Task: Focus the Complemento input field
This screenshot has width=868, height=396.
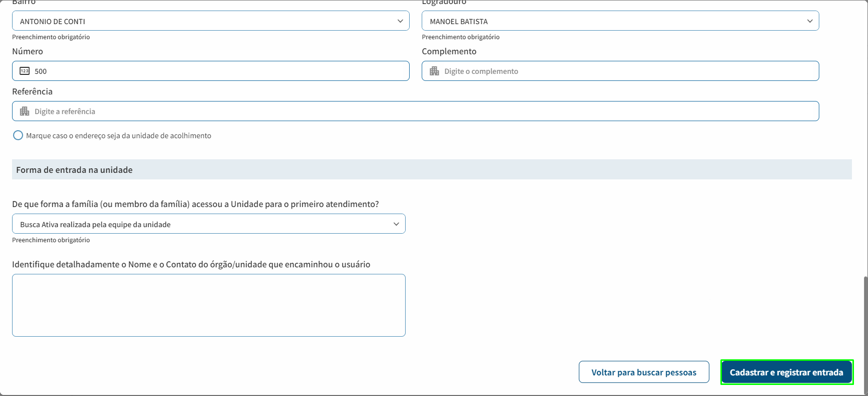Action: (620, 71)
